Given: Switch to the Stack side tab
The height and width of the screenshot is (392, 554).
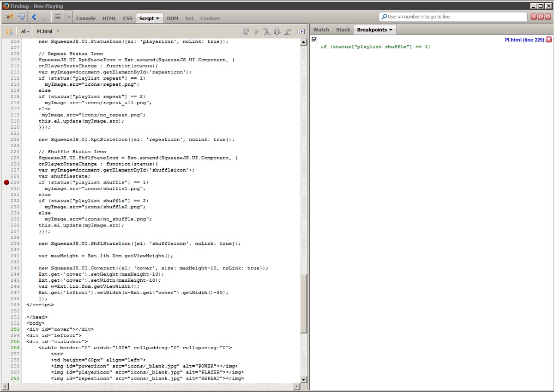Looking at the screenshot, I should coord(343,30).
